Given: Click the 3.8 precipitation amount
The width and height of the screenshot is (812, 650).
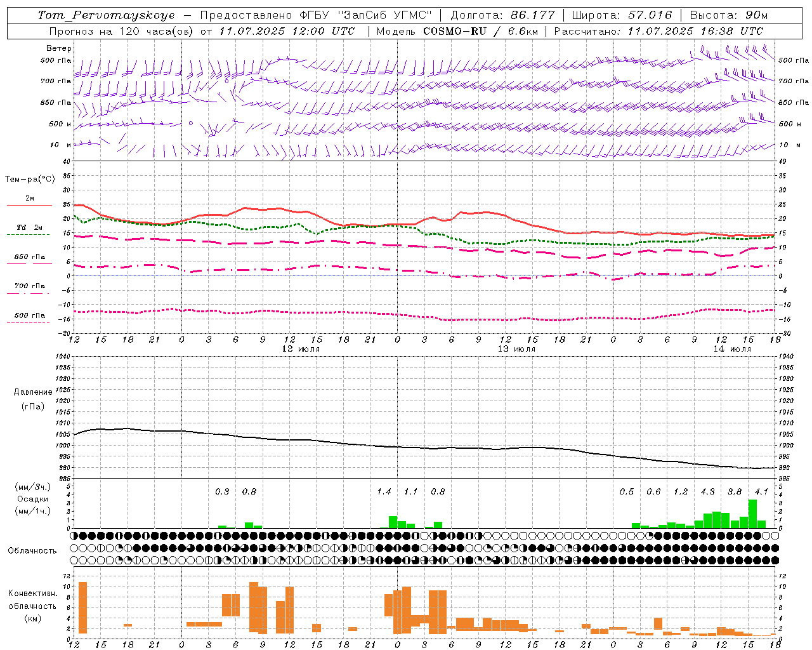Looking at the screenshot, I should (735, 492).
